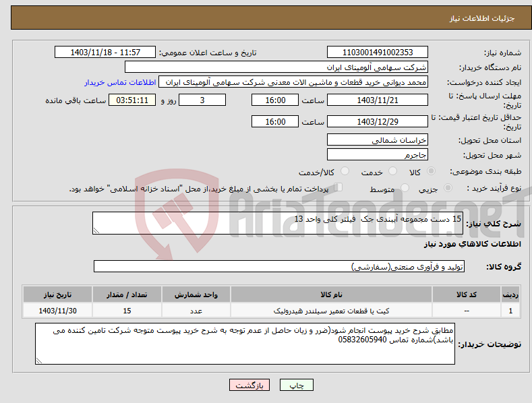Click the توضیحات خریدار text area
The image size is (532, 403).
pos(245,344)
